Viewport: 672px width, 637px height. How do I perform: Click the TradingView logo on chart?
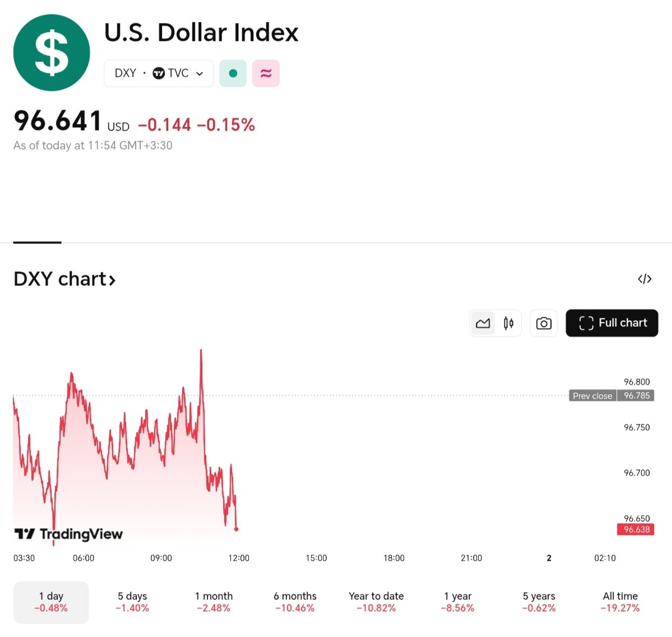68,534
